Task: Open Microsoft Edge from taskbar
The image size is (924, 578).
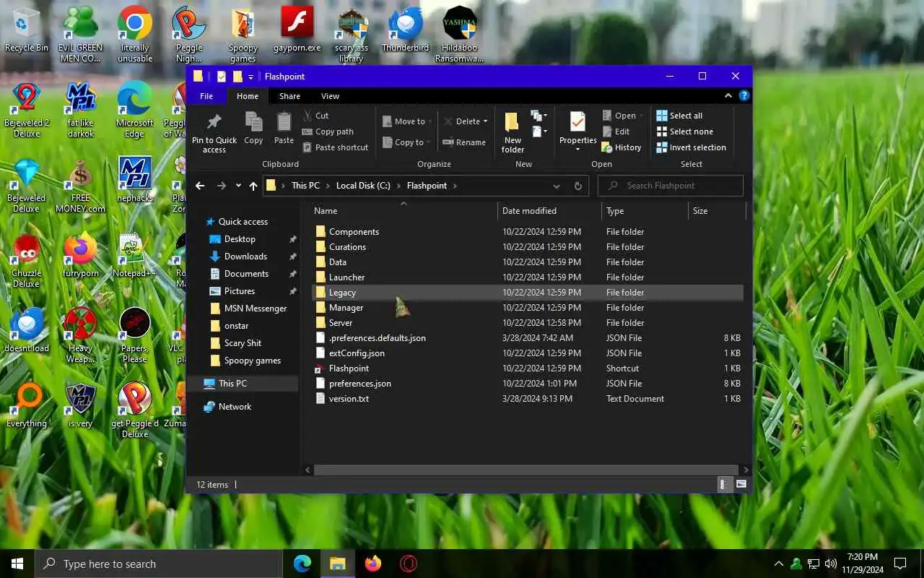Action: [302, 564]
